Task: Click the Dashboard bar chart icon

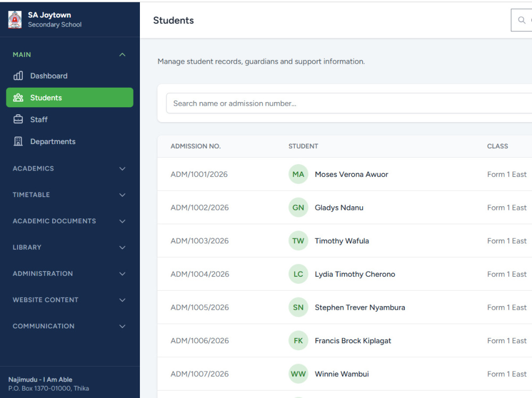Action: (18, 75)
